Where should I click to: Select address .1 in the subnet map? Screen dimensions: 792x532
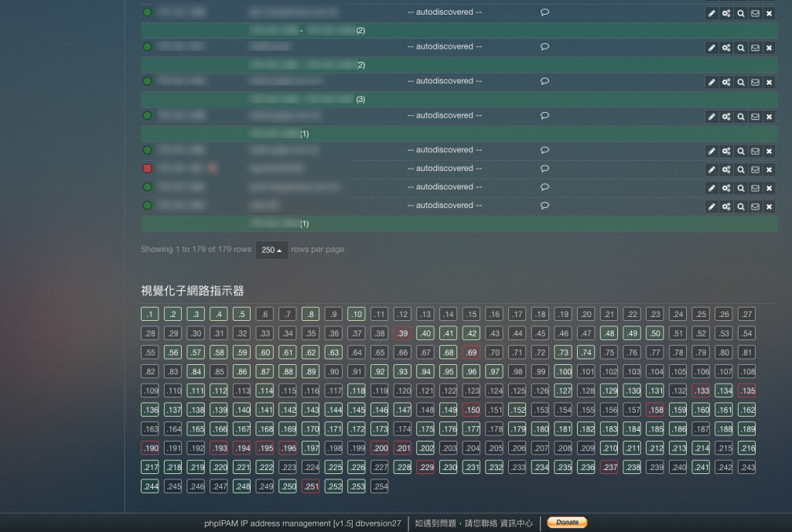(149, 314)
